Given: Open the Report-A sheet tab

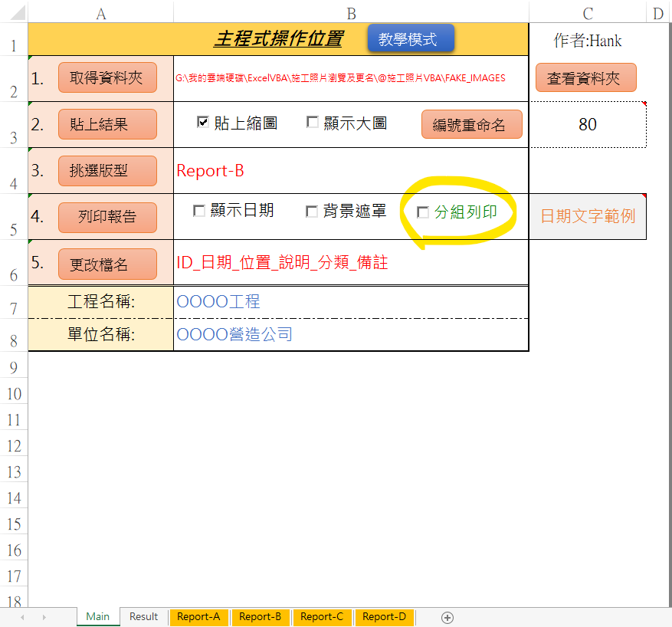Looking at the screenshot, I should click(x=198, y=616).
